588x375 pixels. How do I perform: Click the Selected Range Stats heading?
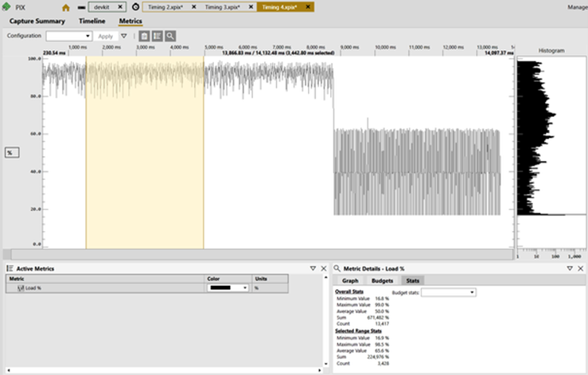click(x=358, y=330)
